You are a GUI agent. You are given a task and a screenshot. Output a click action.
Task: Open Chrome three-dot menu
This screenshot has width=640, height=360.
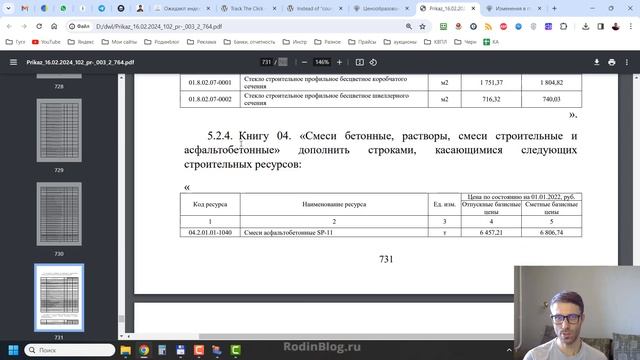point(631,26)
